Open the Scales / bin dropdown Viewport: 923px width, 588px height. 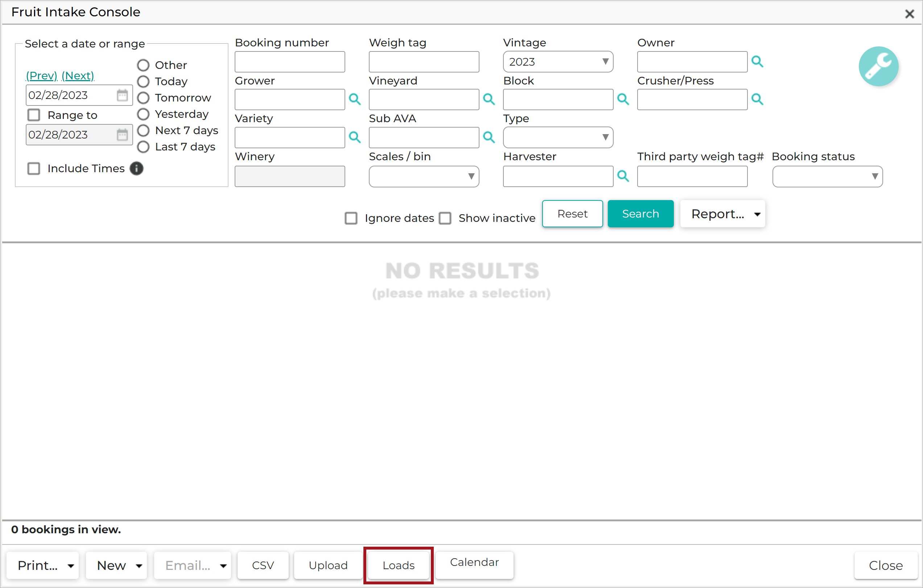[x=424, y=177]
